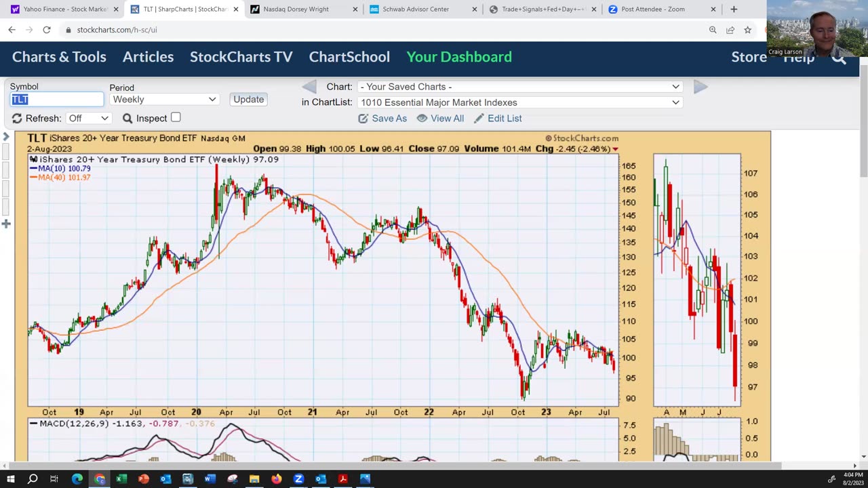Click the MA(10) 100.79 legend text

pyautogui.click(x=60, y=169)
